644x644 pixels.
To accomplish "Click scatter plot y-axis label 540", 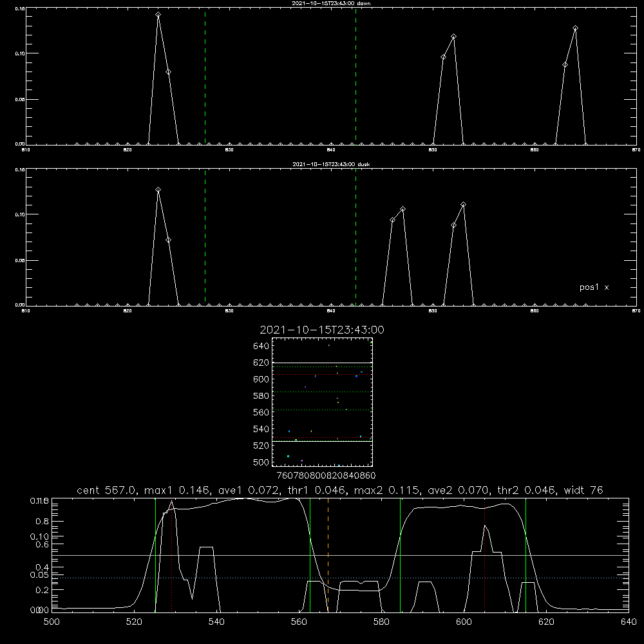I will click(x=261, y=429).
